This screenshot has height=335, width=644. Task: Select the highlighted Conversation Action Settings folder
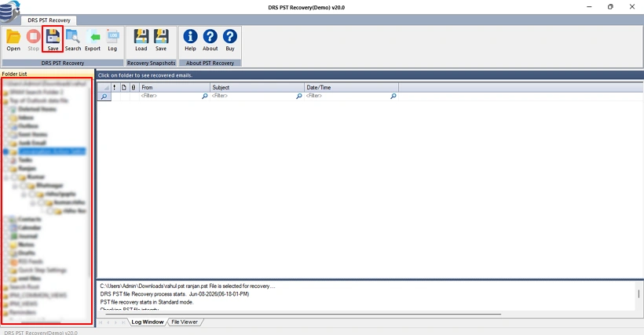click(x=52, y=151)
